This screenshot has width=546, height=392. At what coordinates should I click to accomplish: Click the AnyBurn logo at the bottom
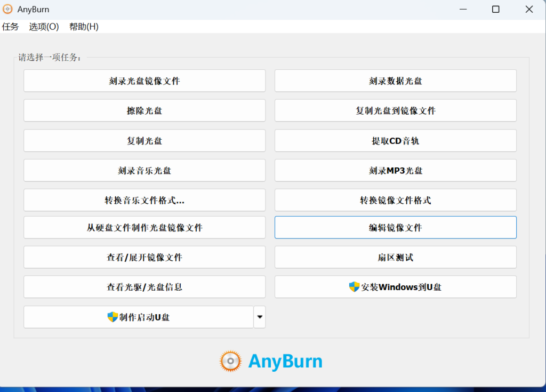(x=271, y=361)
